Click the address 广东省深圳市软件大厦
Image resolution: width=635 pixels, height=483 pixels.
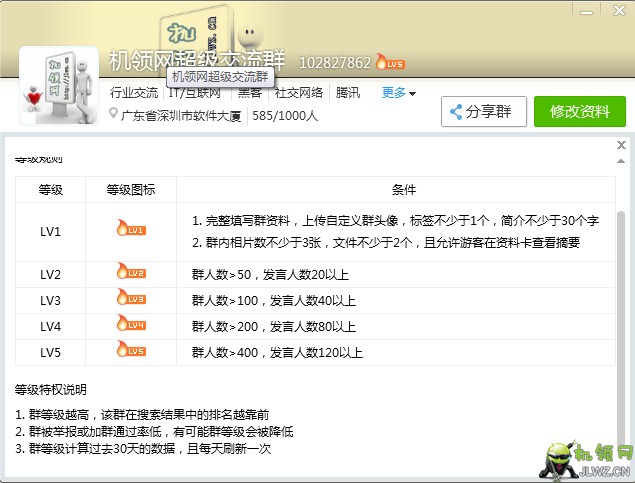pyautogui.click(x=181, y=116)
